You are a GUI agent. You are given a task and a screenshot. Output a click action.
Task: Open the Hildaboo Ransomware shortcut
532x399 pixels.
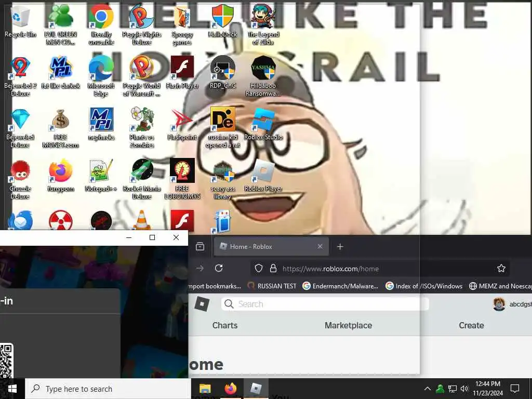(x=263, y=77)
